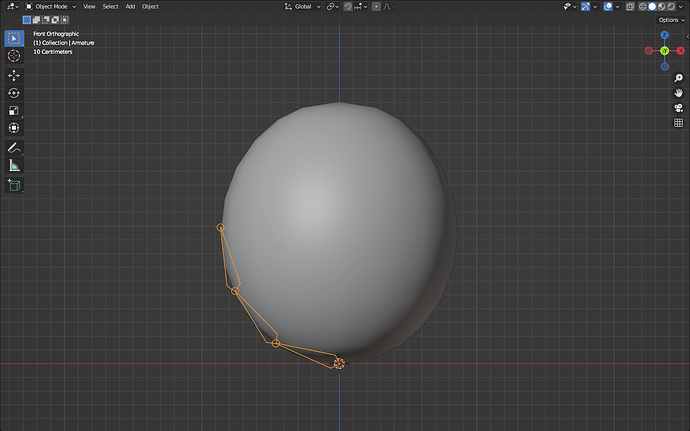Select the Select Box tool
The image size is (690, 431).
[14, 39]
